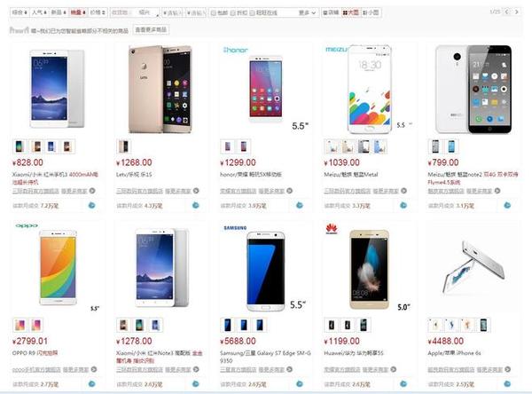Switch to 大图 large image view

350,12
